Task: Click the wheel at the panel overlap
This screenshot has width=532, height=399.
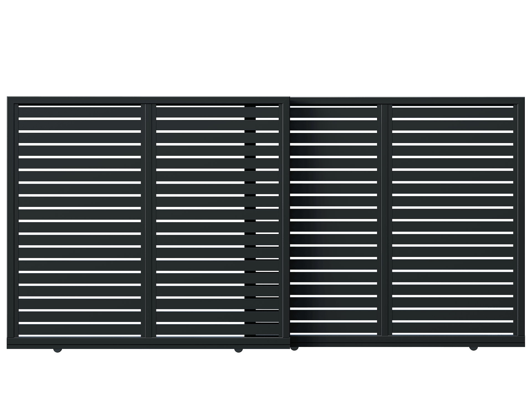Action: coord(295,349)
